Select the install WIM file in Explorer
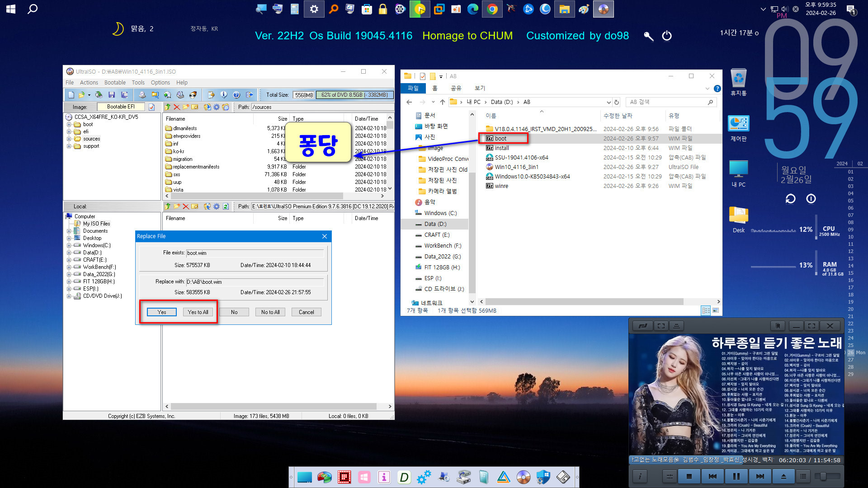 click(x=501, y=148)
